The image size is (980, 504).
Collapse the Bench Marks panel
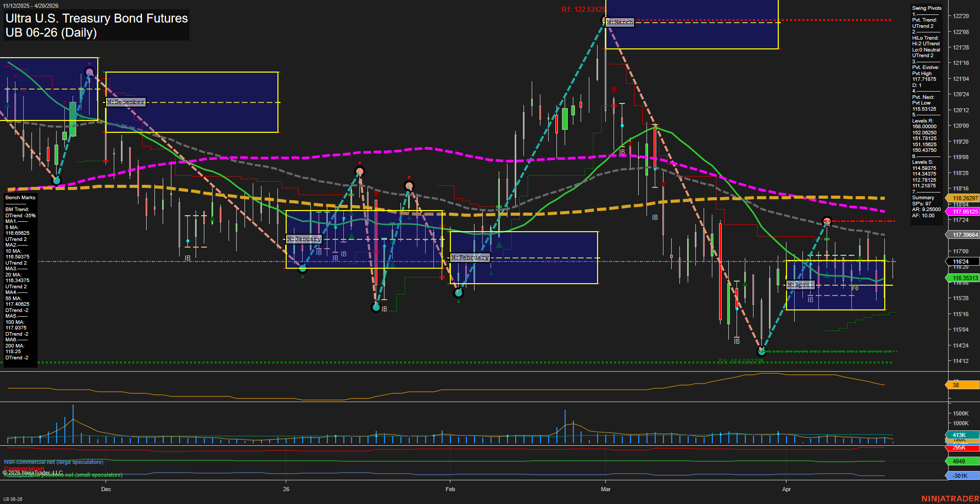coord(20,197)
